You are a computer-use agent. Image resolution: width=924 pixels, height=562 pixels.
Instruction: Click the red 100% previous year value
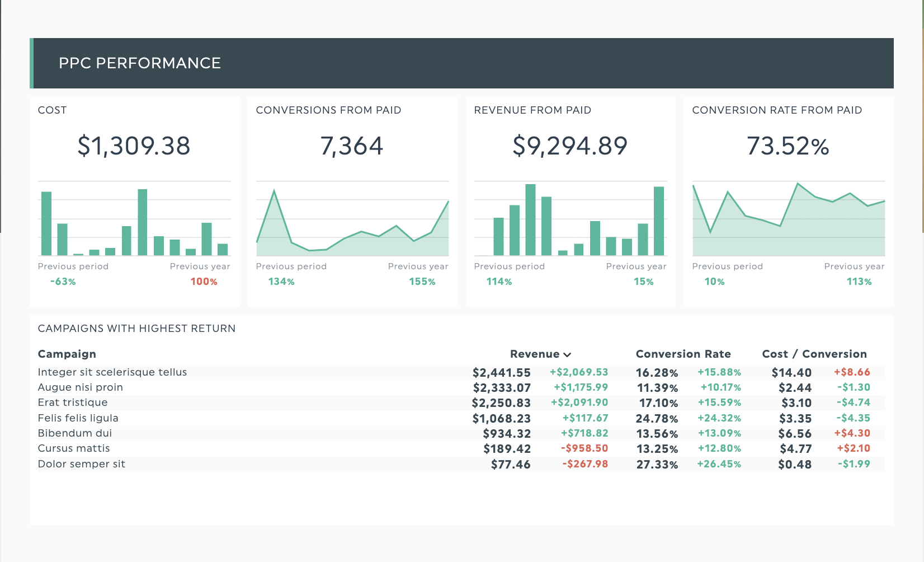point(204,282)
